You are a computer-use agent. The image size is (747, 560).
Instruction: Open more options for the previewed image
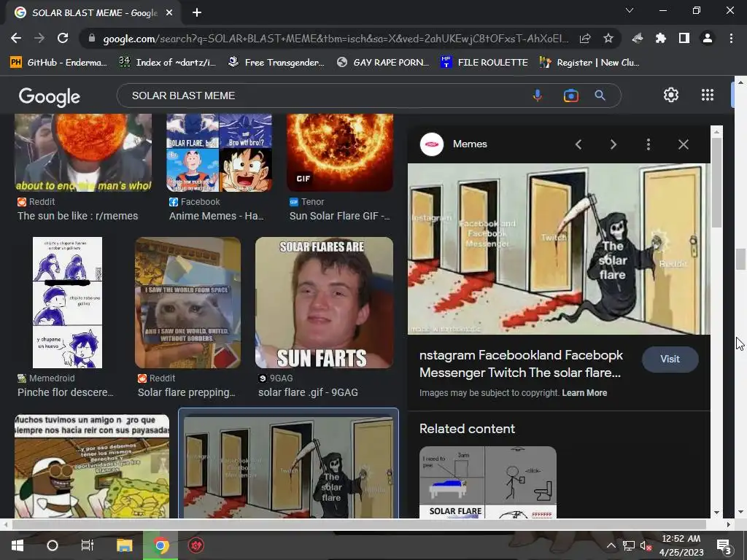tap(648, 144)
